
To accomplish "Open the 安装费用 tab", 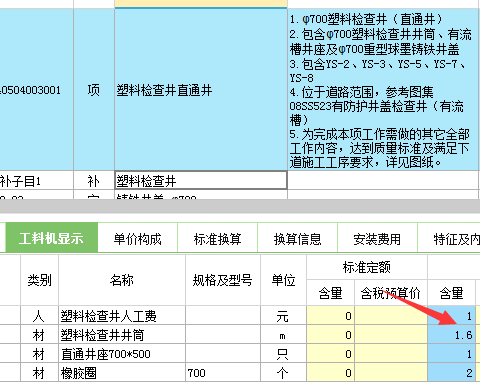I will (x=377, y=238).
